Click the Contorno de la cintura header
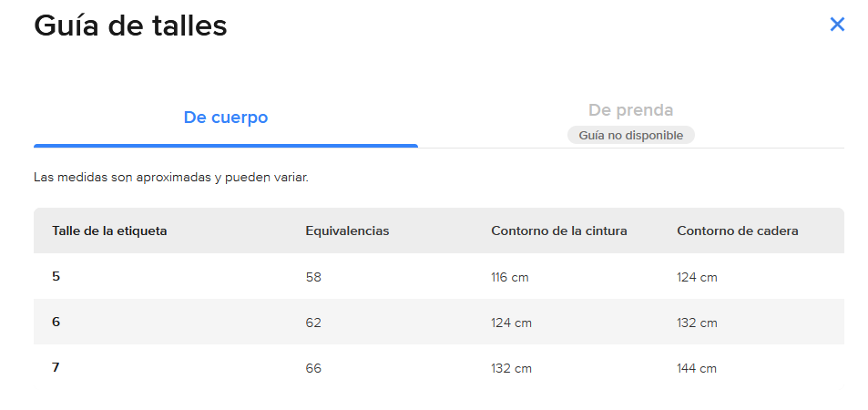Image resolution: width=868 pixels, height=410 pixels. pyautogui.click(x=558, y=231)
